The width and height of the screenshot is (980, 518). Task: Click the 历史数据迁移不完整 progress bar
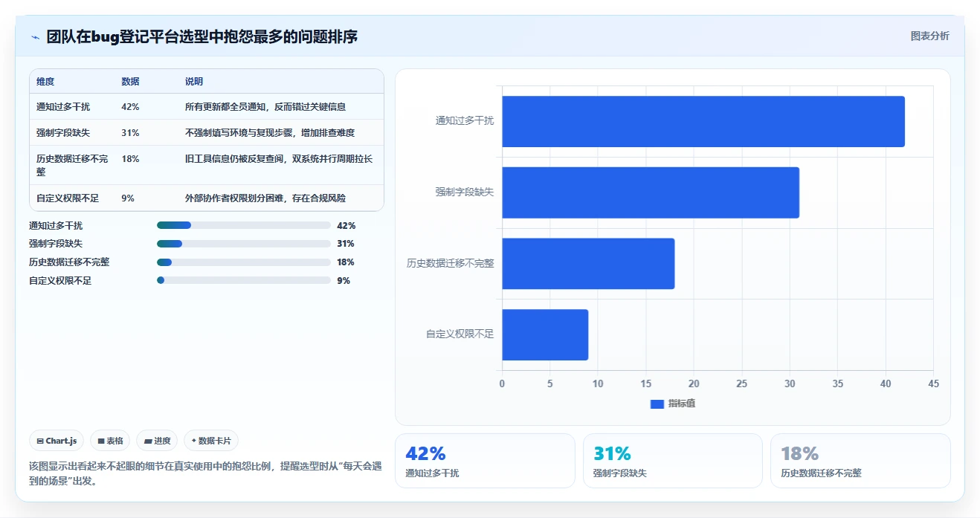click(x=244, y=262)
